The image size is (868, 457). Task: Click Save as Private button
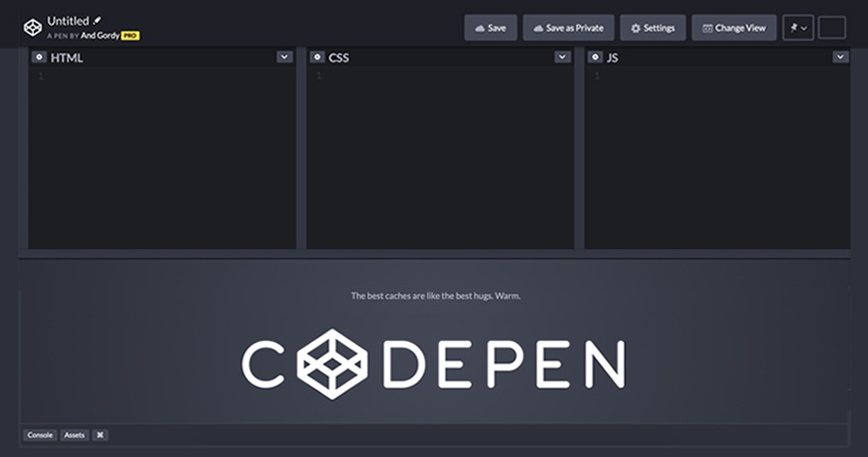point(569,27)
